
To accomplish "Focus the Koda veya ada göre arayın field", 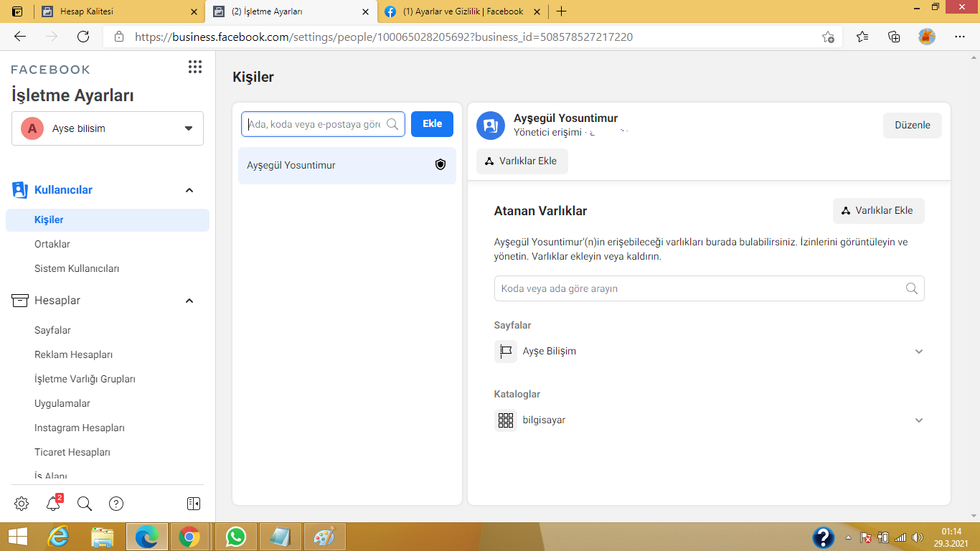I will [709, 288].
